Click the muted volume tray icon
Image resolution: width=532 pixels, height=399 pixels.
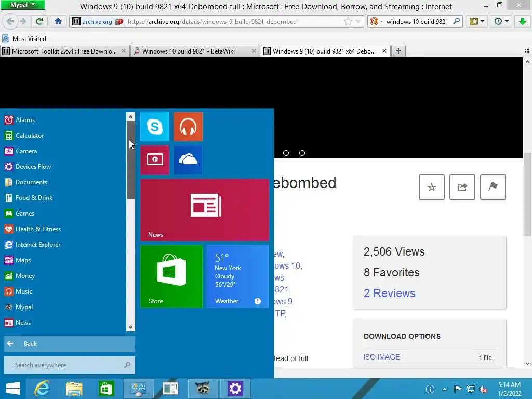pyautogui.click(x=483, y=389)
